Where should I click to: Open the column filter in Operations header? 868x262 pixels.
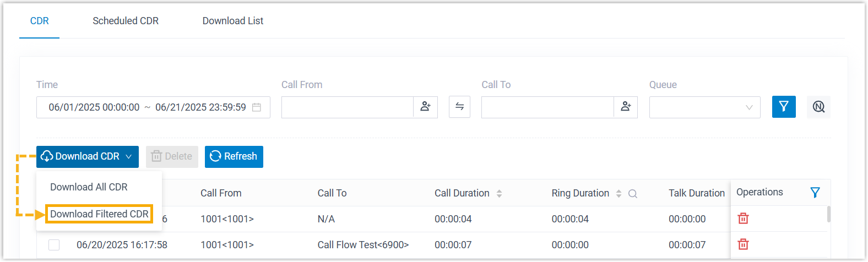(815, 192)
